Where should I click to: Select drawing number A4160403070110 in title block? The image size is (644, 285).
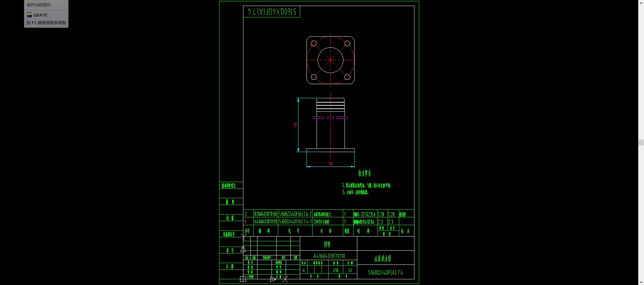pyautogui.click(x=329, y=256)
